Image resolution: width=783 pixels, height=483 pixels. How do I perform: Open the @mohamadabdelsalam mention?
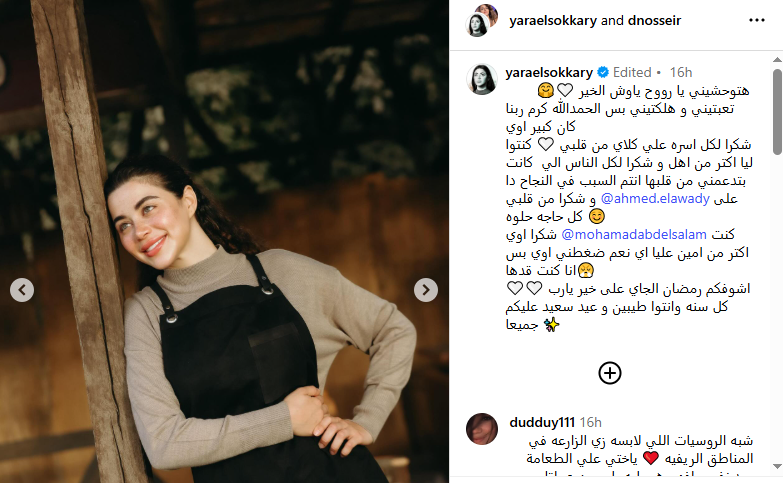634,234
